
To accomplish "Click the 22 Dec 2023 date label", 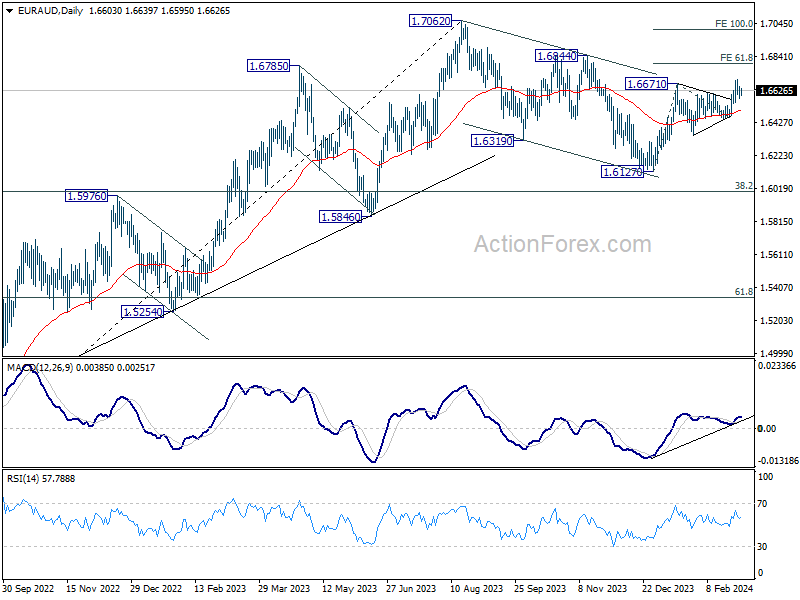I will point(668,588).
